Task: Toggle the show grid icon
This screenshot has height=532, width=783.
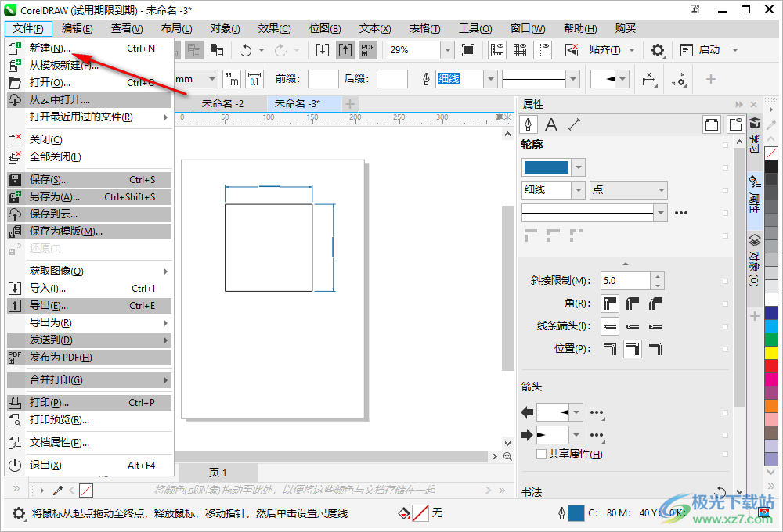Action: click(x=520, y=50)
